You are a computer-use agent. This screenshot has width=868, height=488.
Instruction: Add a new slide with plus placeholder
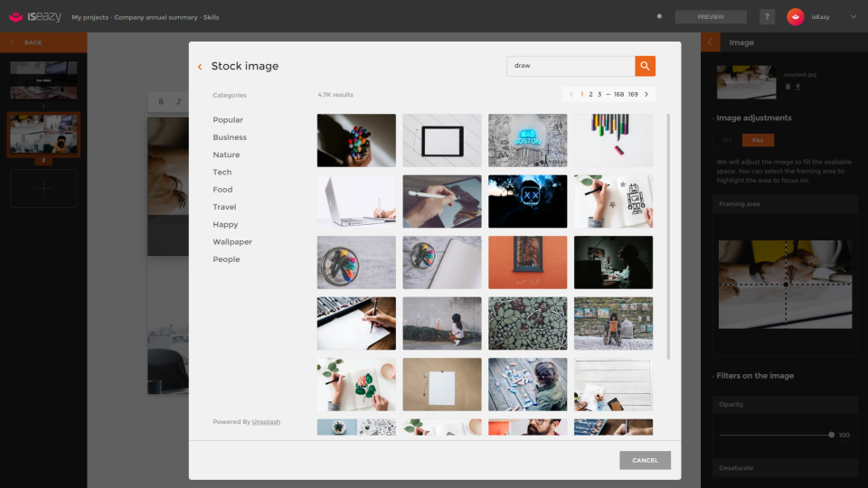43,189
